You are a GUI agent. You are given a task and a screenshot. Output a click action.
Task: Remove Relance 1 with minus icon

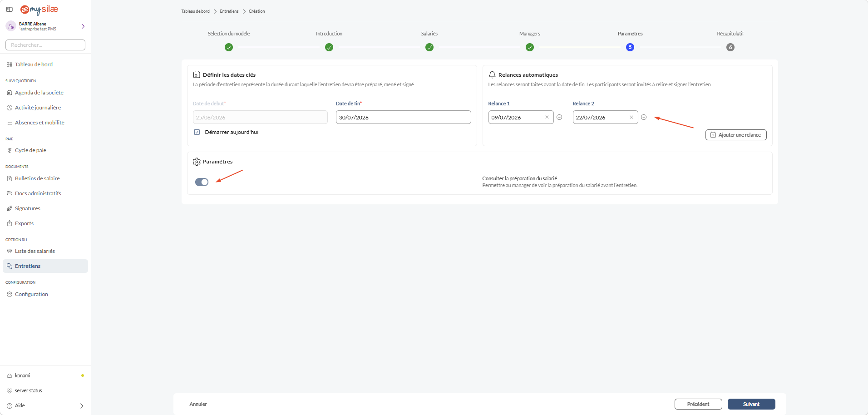point(559,117)
